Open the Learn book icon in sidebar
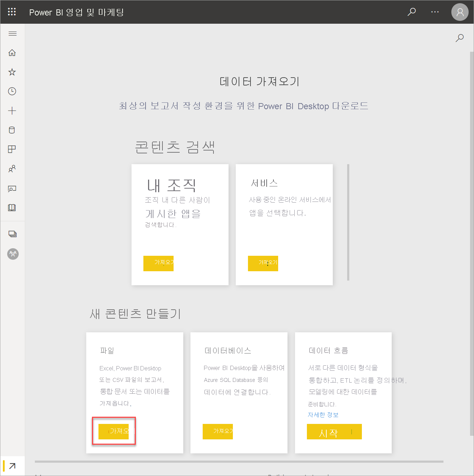The height and width of the screenshot is (476, 474). click(x=12, y=208)
